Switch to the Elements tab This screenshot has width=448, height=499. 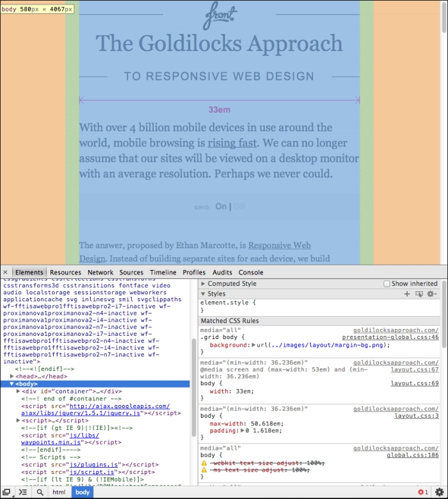(29, 273)
